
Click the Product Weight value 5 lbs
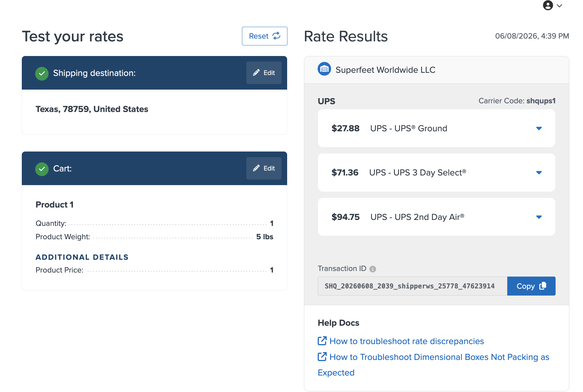265,237
